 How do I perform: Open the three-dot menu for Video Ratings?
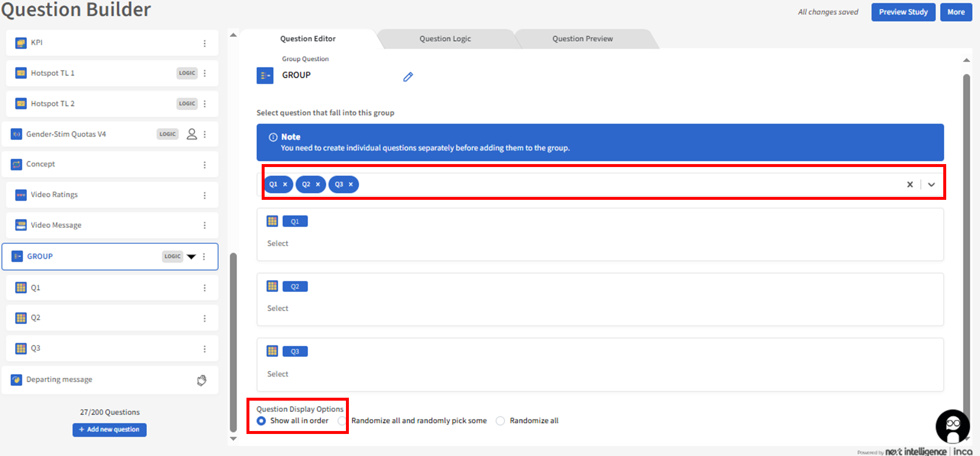tap(205, 195)
